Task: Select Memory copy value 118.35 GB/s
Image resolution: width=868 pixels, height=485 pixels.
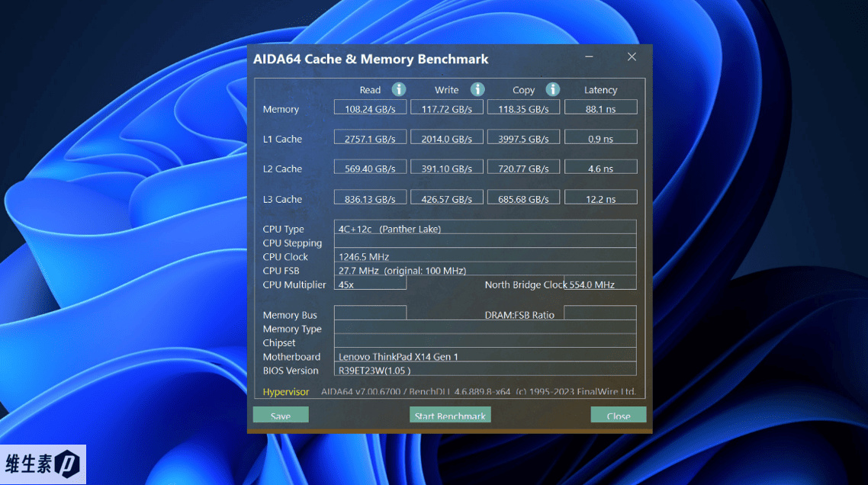Action: [524, 108]
